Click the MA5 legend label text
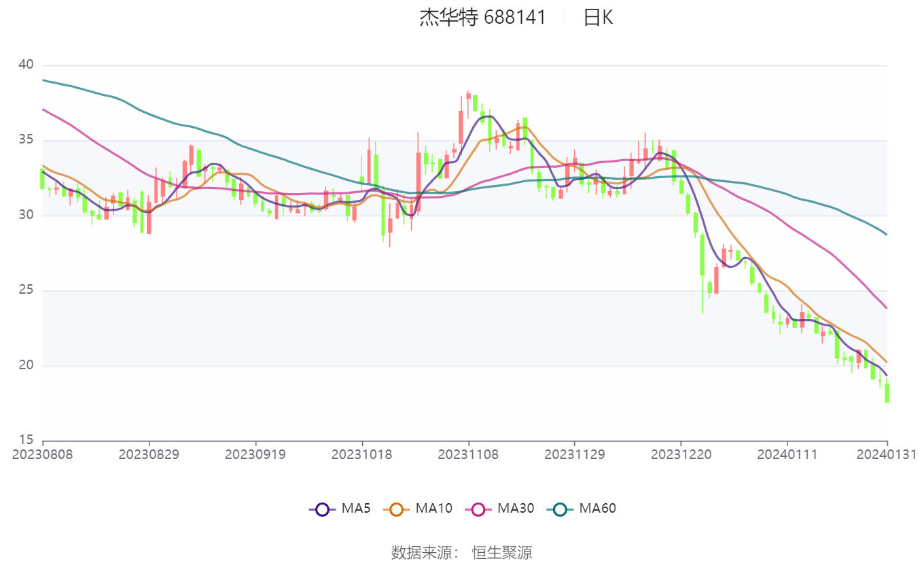924x563 pixels. 355,508
